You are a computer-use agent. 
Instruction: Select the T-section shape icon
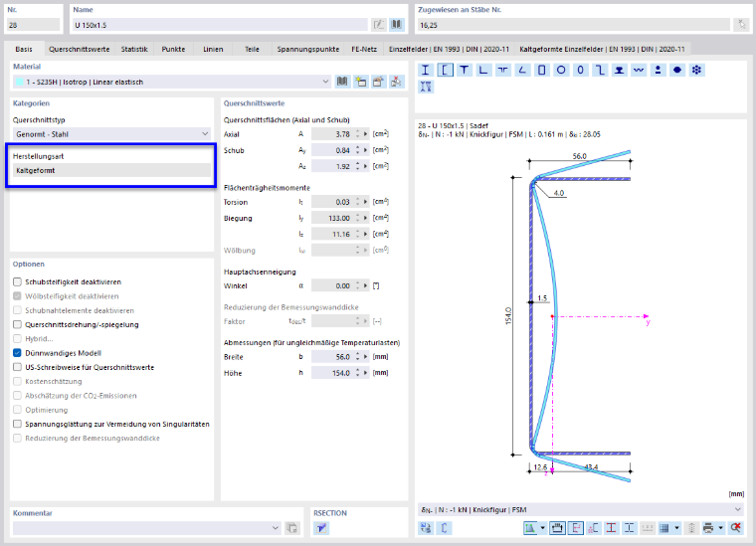pyautogui.click(x=464, y=70)
